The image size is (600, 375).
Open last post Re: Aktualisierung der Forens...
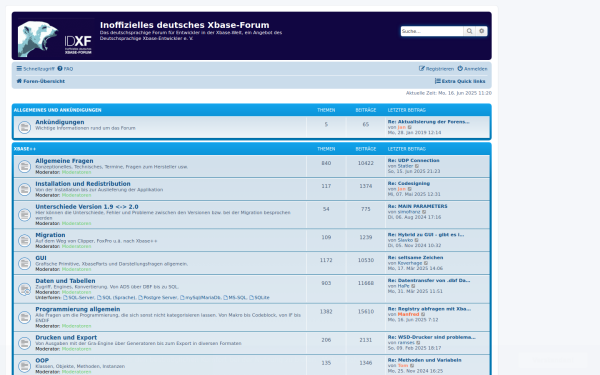coord(429,122)
